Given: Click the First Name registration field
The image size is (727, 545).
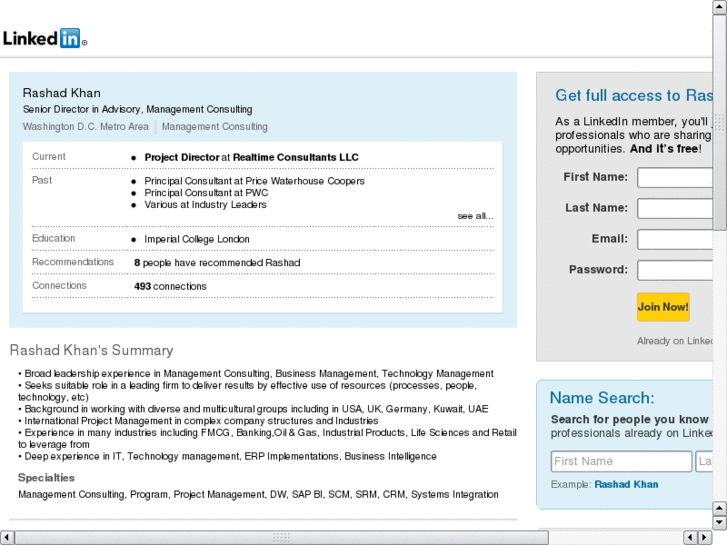Looking at the screenshot, I should coord(675,178).
